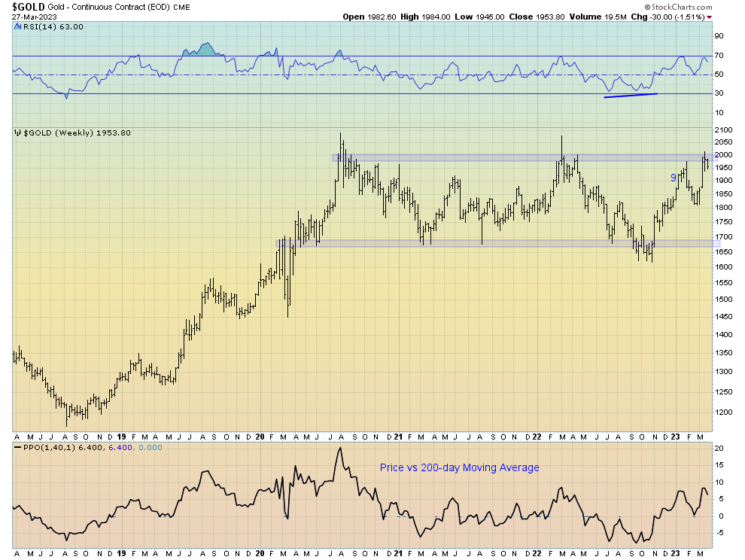Click the CME exchange label

(181, 6)
